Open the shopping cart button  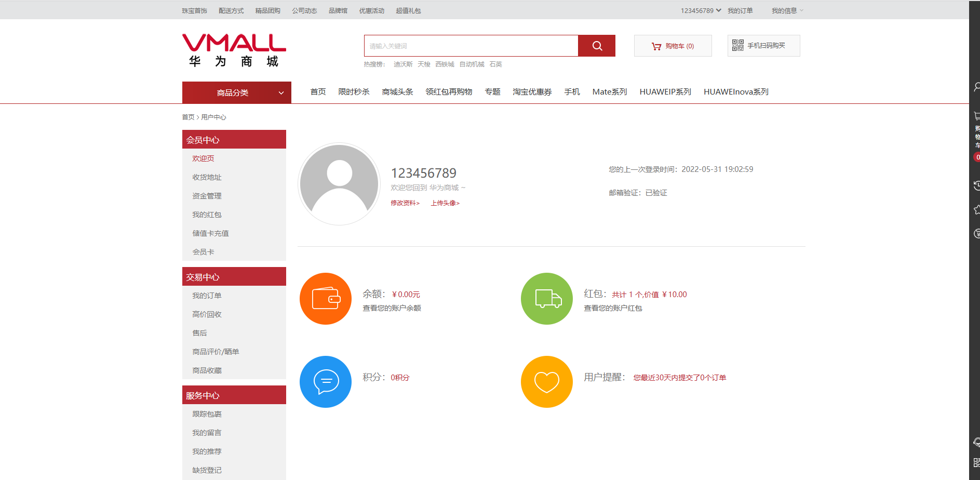pyautogui.click(x=673, y=46)
